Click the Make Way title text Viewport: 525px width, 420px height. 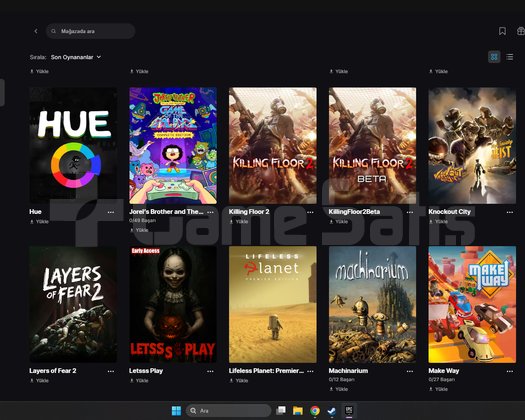[444, 371]
